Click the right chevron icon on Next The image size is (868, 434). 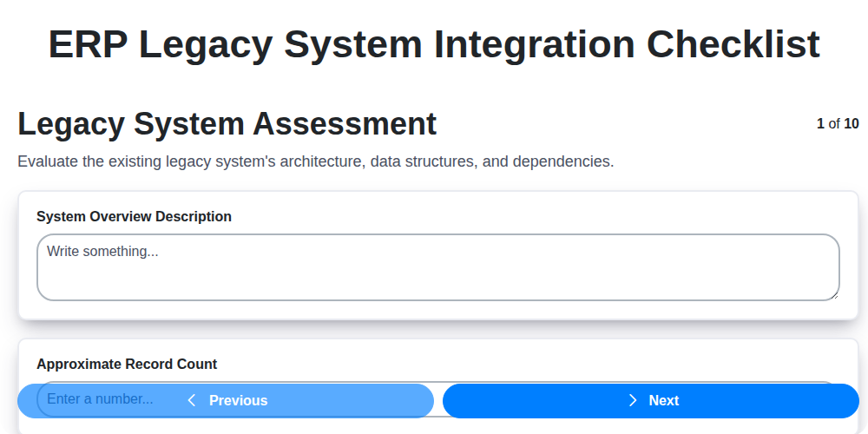633,400
